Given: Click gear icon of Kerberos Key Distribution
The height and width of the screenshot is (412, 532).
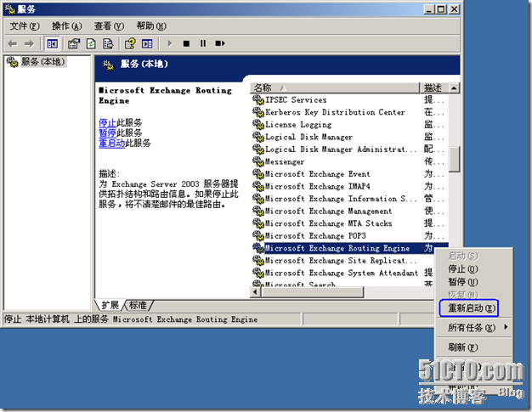Looking at the screenshot, I should pyautogui.click(x=258, y=112).
